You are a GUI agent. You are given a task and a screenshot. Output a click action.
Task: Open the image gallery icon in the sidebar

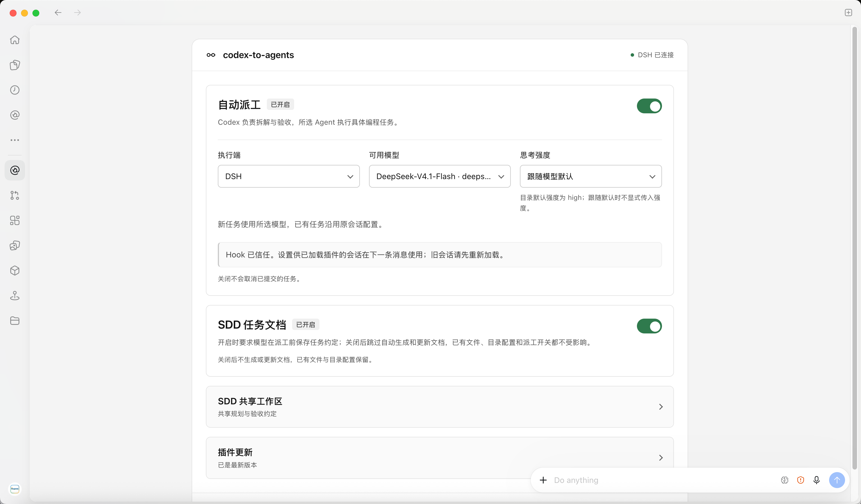[15, 245]
